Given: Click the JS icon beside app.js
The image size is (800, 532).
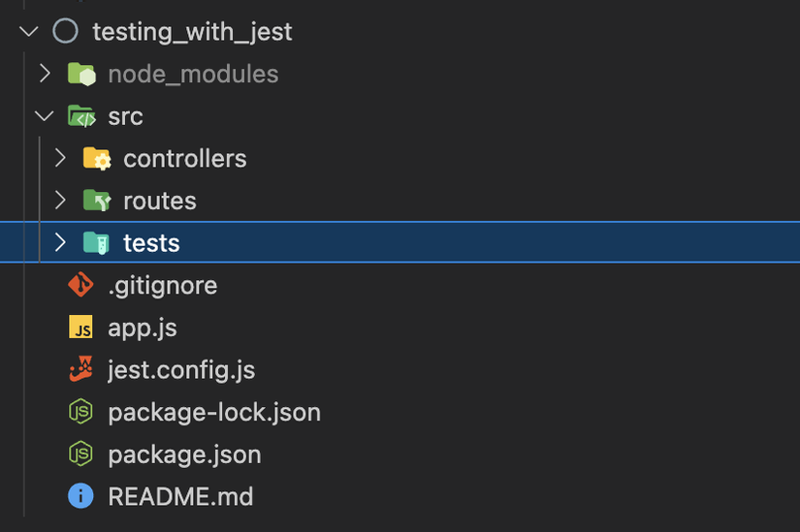Looking at the screenshot, I should click(x=80, y=328).
